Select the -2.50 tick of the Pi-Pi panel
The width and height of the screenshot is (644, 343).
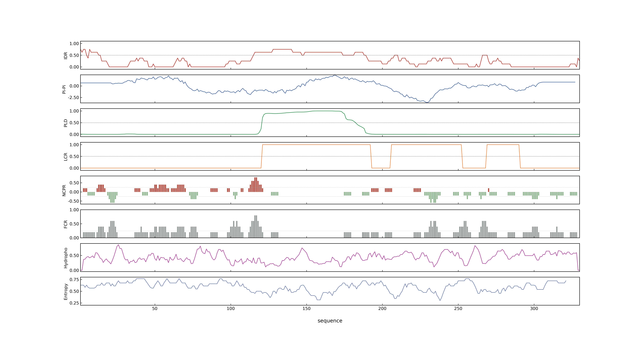click(x=73, y=98)
